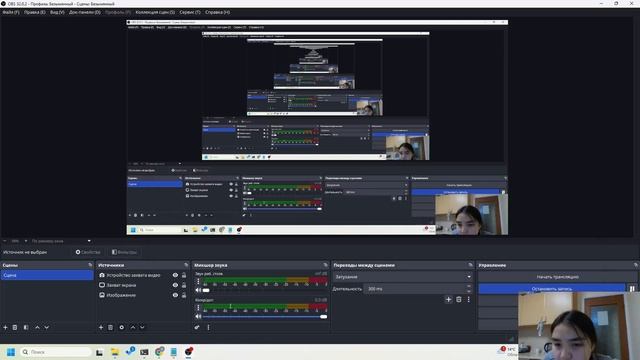
Task: Decrease transition duration with down arrow
Action: (x=469, y=291)
